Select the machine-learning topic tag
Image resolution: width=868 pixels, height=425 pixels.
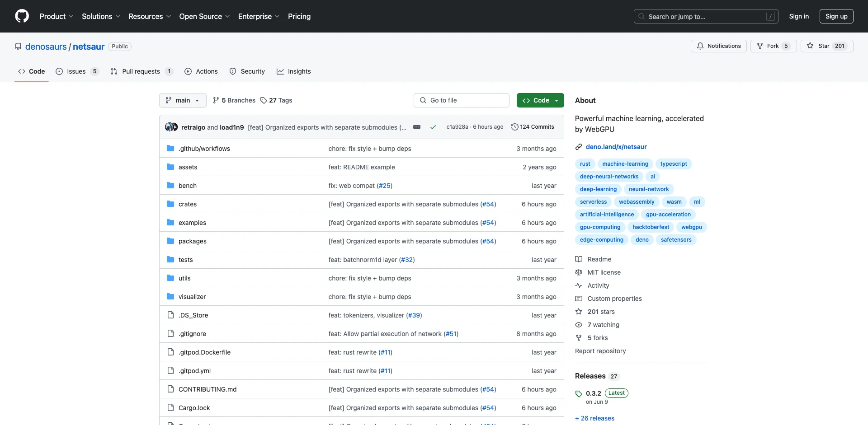625,164
